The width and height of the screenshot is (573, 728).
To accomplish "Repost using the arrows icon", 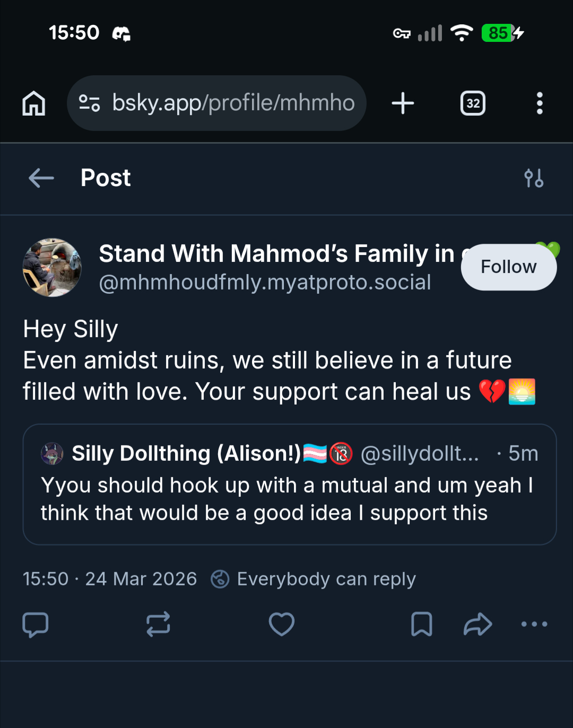I will (x=158, y=624).
